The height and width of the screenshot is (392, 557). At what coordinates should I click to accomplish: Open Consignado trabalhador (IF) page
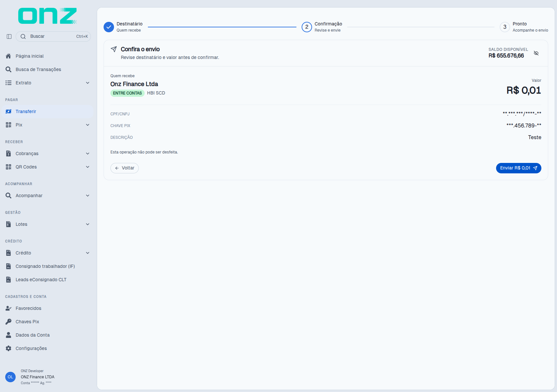coord(48,266)
